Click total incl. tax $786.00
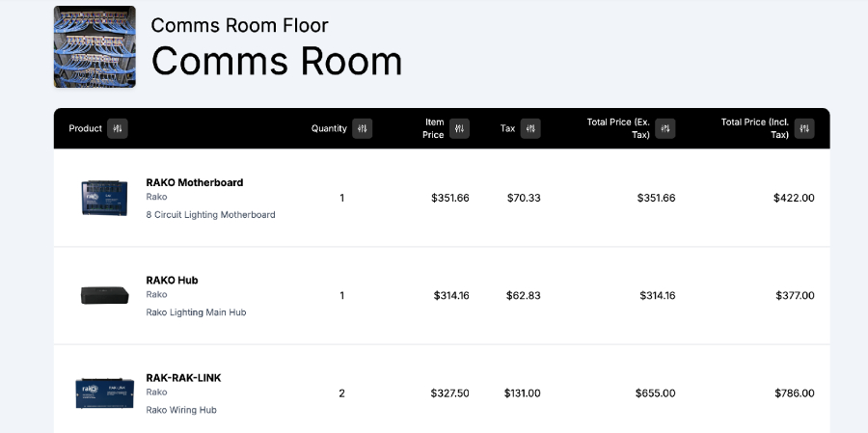Viewport: 868px width, 433px height. coord(795,393)
